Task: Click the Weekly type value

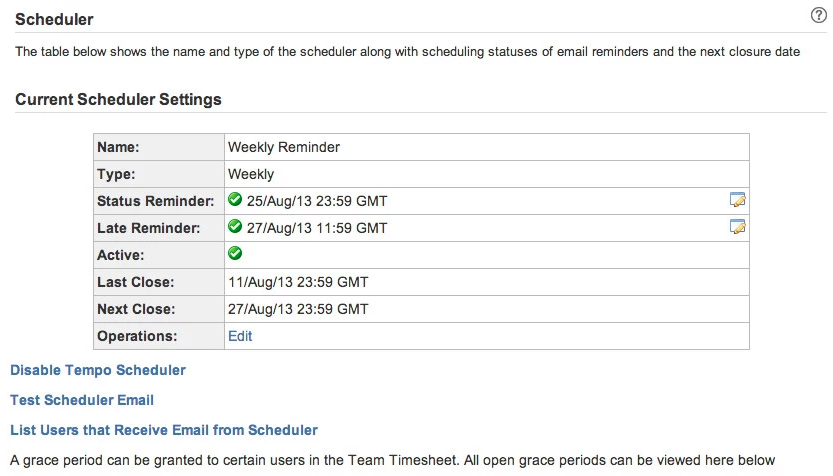Action: 251,174
